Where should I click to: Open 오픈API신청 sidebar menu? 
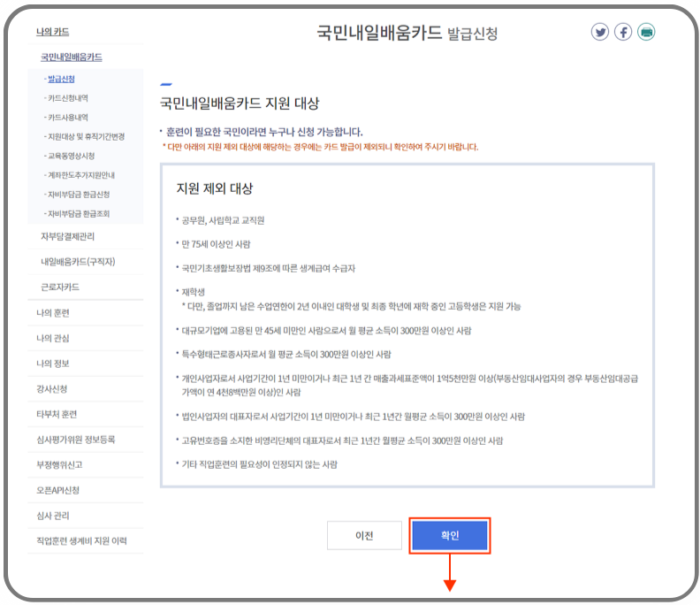click(x=58, y=491)
